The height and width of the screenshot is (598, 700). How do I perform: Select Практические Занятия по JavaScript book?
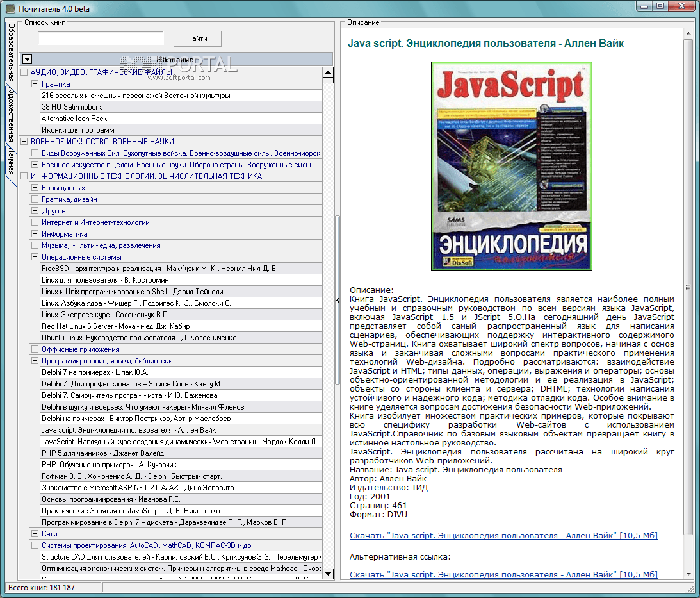(x=181, y=511)
